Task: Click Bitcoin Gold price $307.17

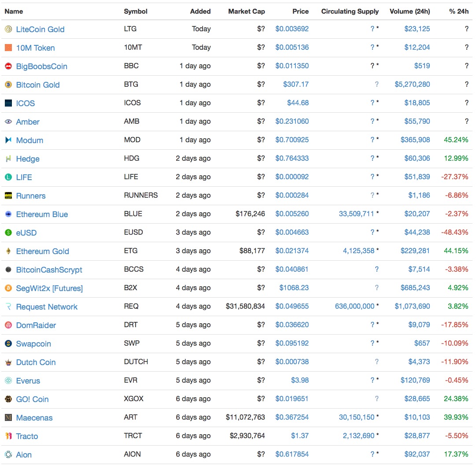Action: (295, 85)
